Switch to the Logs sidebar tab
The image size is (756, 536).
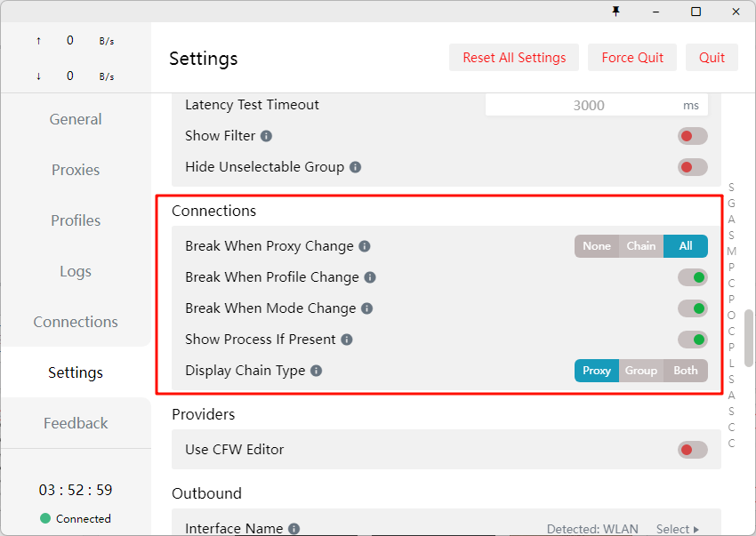76,271
